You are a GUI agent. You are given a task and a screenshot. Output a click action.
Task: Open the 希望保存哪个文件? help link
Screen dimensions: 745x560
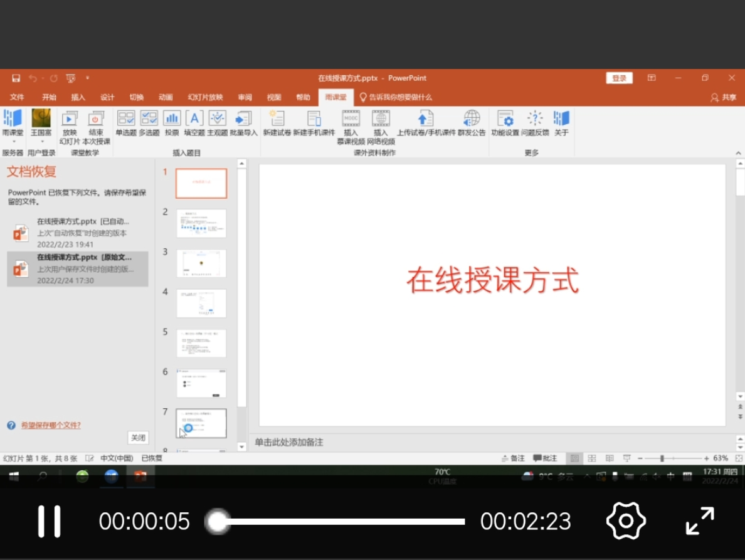click(51, 425)
